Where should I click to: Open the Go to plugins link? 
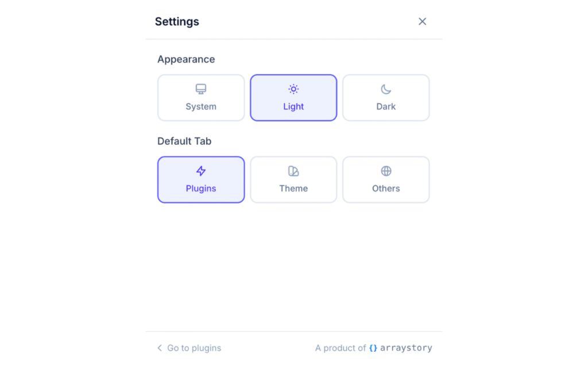click(194, 347)
